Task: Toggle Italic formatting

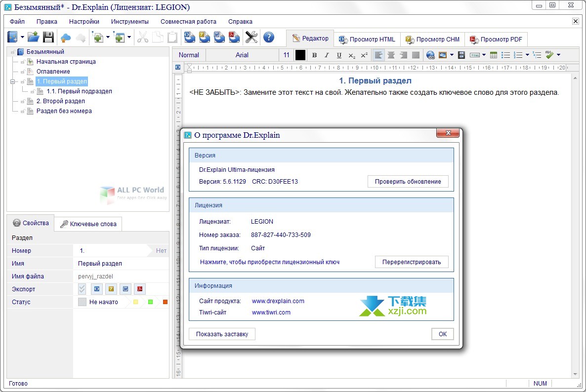Action: click(x=327, y=55)
